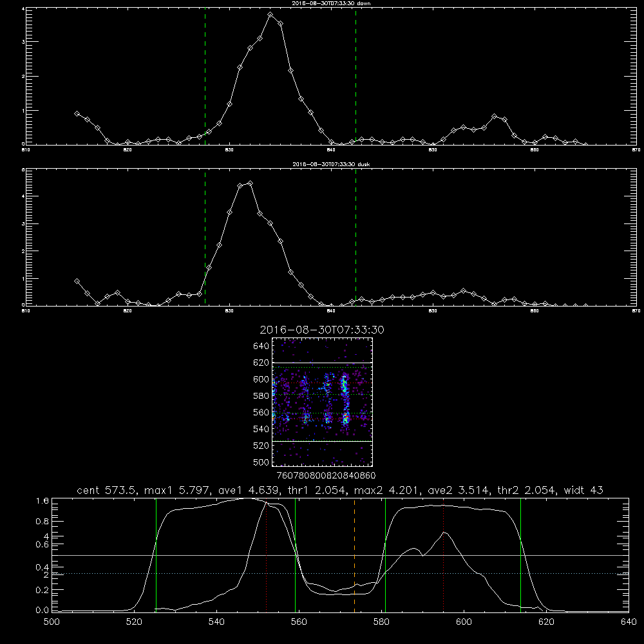
Task: Select the "max2 4.201" value in stats header
Action: coord(386,490)
